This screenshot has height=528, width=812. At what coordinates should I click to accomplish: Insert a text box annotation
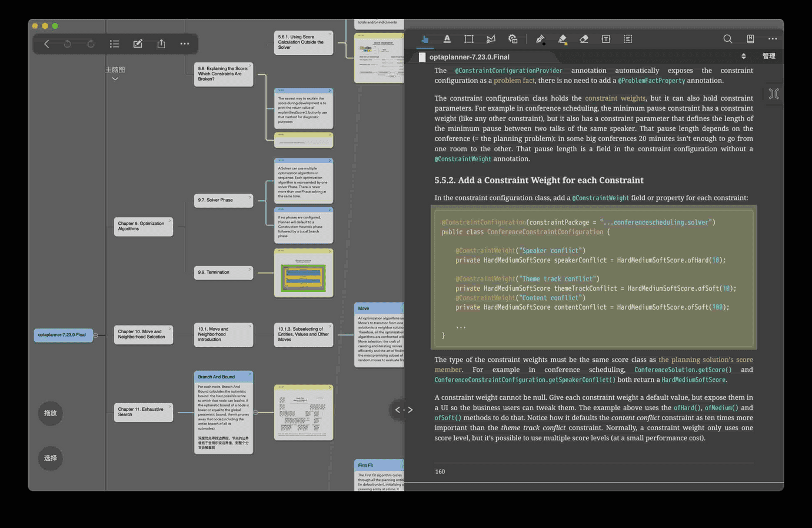tap(605, 39)
